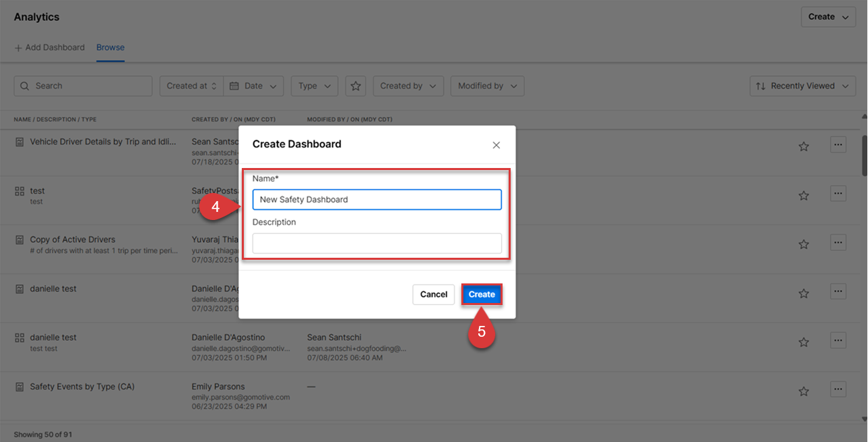Open the Modified by filter dropdown
Viewport: 868px width, 442px height.
[x=487, y=86]
